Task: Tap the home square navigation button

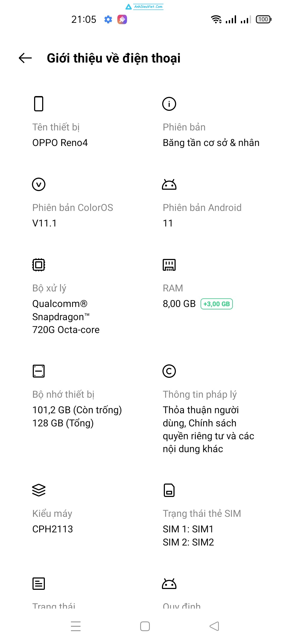Action: (145, 626)
